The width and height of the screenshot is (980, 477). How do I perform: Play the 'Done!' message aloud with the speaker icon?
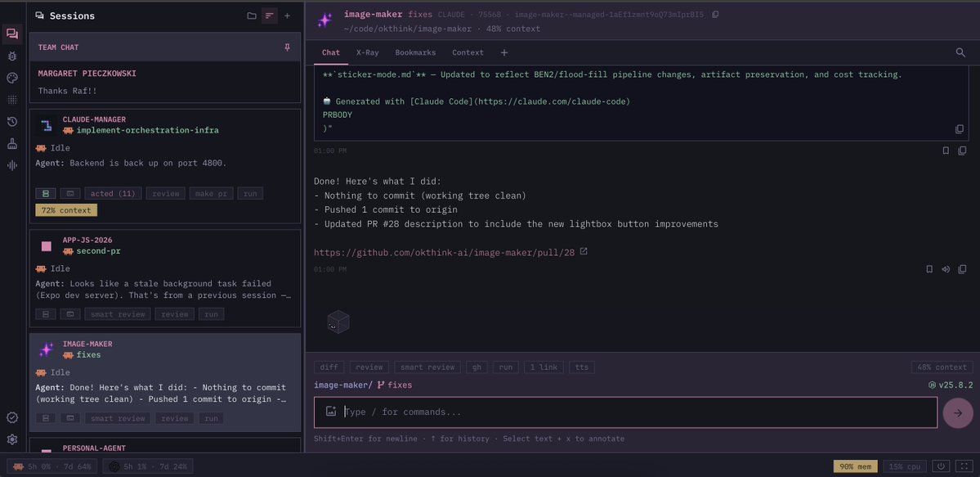point(946,269)
